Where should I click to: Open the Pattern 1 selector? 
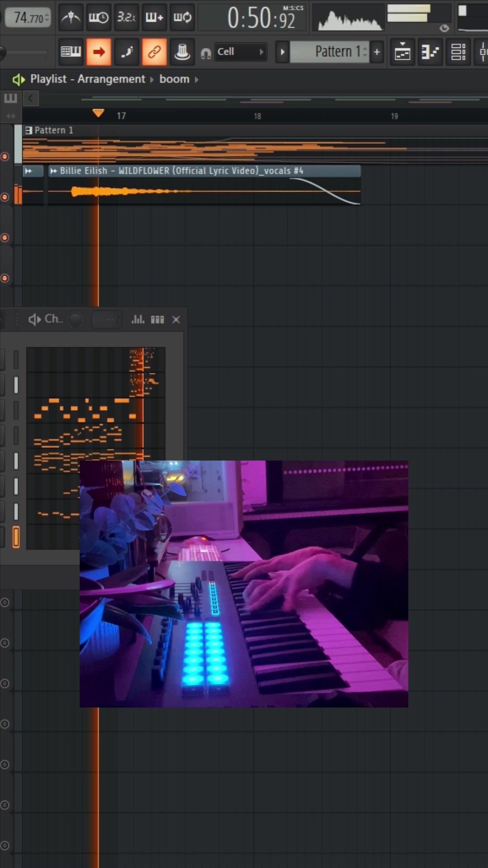[330, 52]
